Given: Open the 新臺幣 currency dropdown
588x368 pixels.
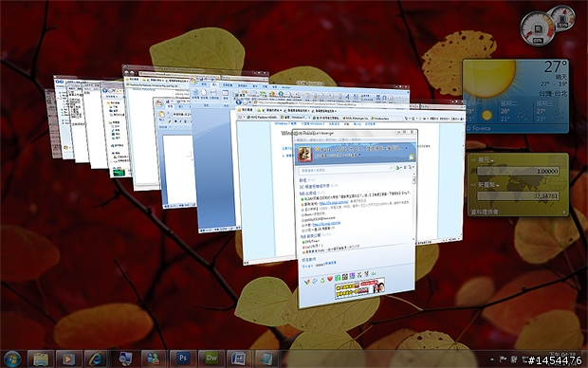Looking at the screenshot, I should pyautogui.click(x=488, y=185).
